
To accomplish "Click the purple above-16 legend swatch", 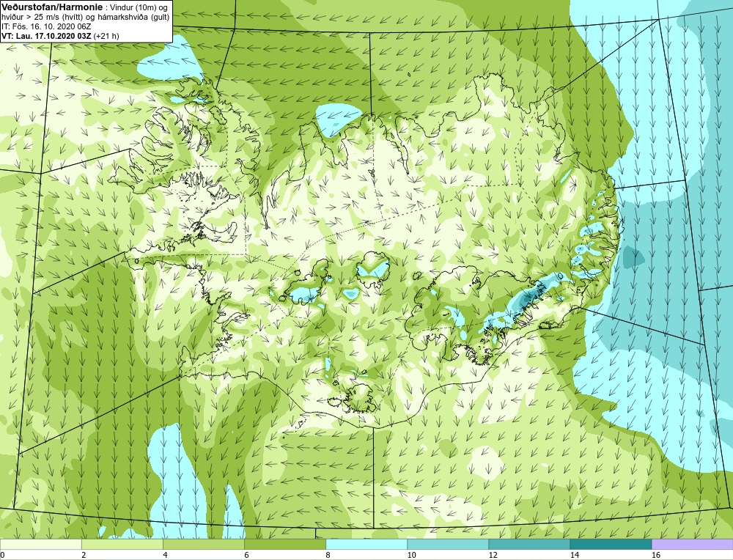I will 693,544.
